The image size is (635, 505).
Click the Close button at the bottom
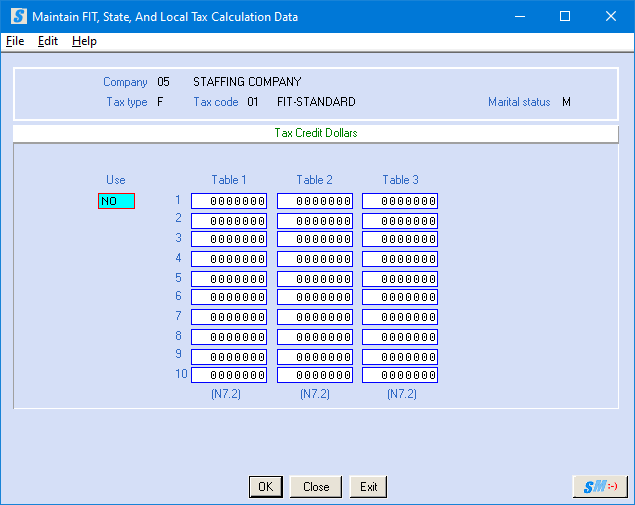pyautogui.click(x=316, y=486)
